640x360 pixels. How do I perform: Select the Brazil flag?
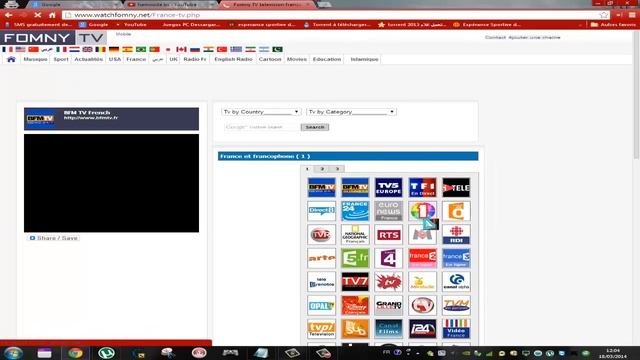point(141,49)
